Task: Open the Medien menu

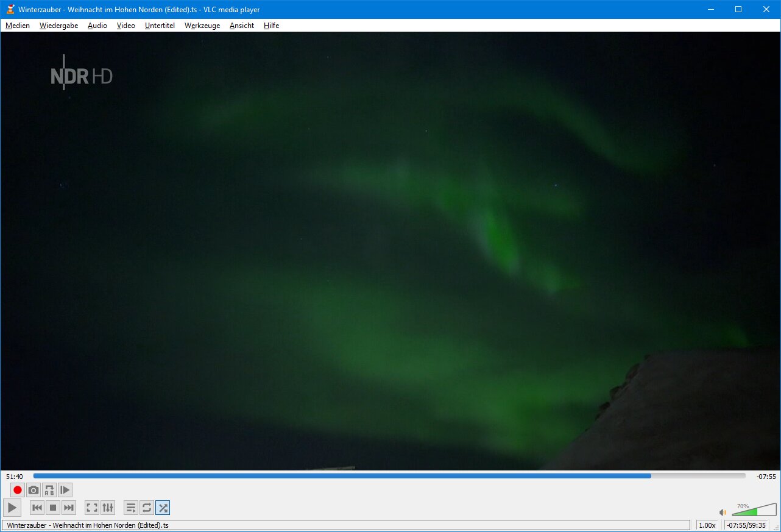Action: 18,26
